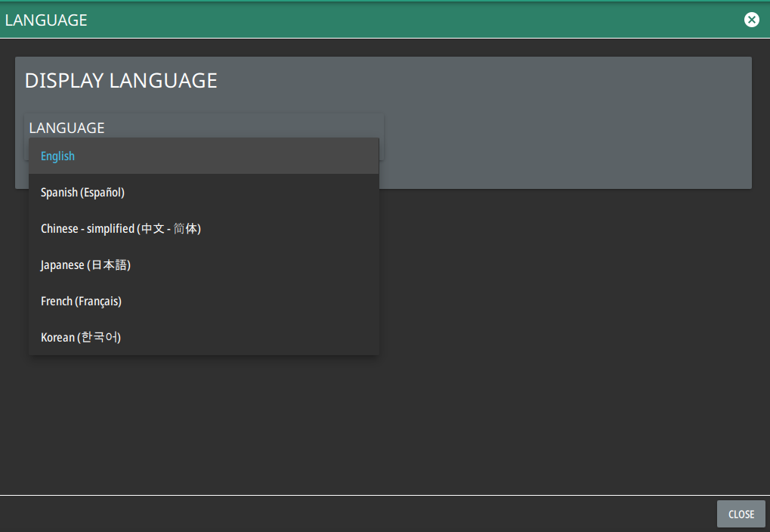This screenshot has width=770, height=532.
Task: Click the word Español in the Spanish entry
Action: (102, 193)
